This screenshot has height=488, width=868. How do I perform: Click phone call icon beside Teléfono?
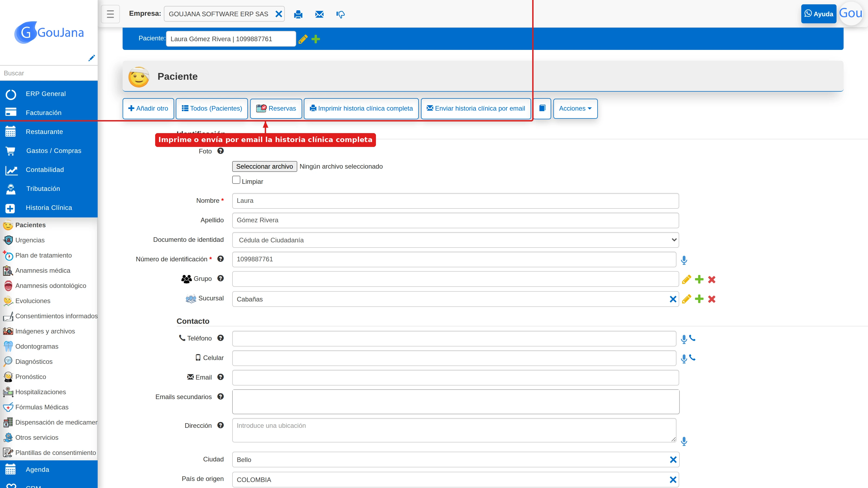coord(692,338)
